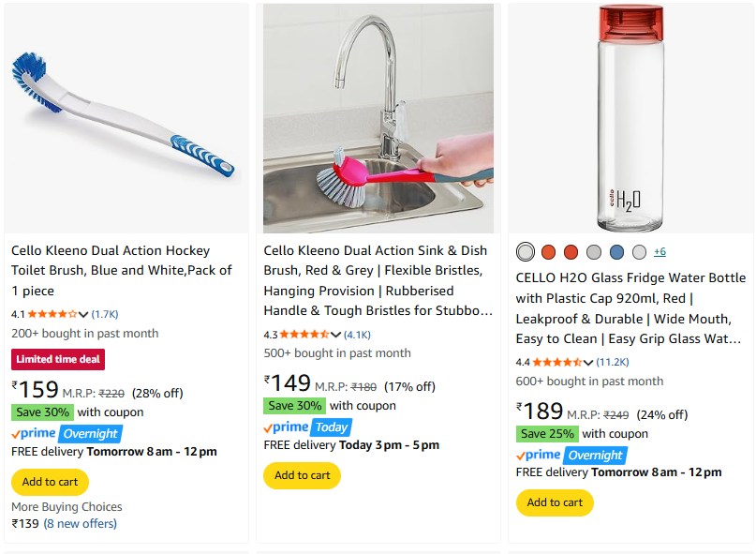This screenshot has width=756, height=554.
Task: Add the H2O Glass Bottle to cart
Action: click(x=555, y=502)
